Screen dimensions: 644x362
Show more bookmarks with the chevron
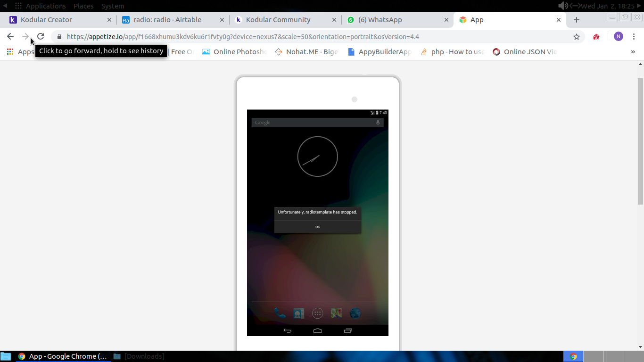click(633, 52)
